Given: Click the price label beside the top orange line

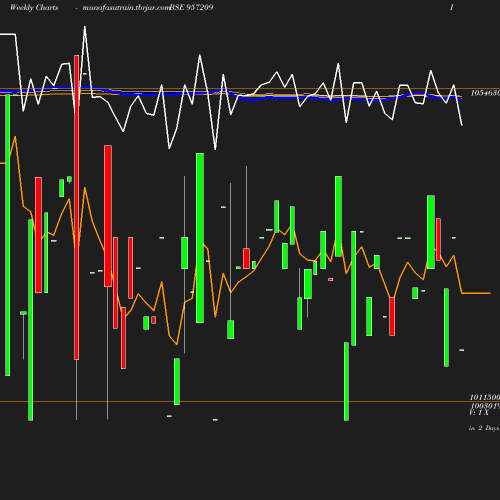Looking at the screenshot, I should click(x=485, y=93).
